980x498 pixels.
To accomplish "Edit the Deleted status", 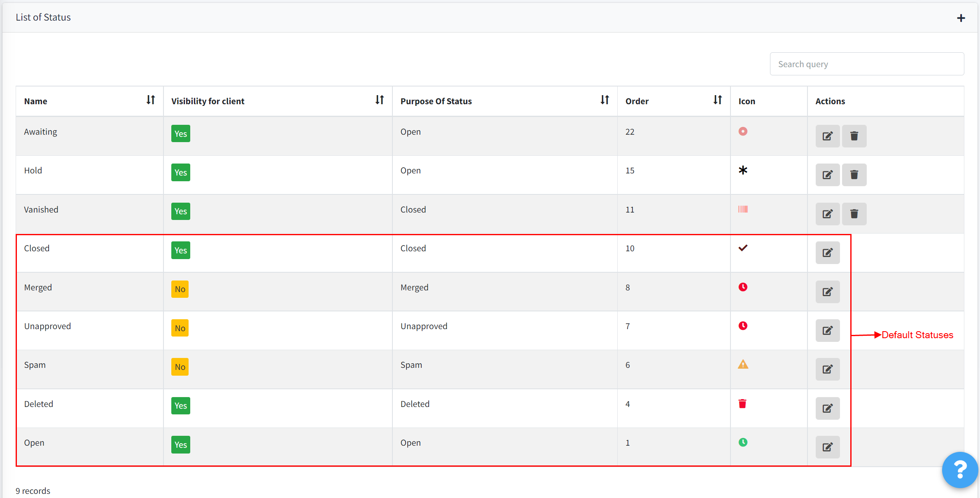I will (828, 408).
